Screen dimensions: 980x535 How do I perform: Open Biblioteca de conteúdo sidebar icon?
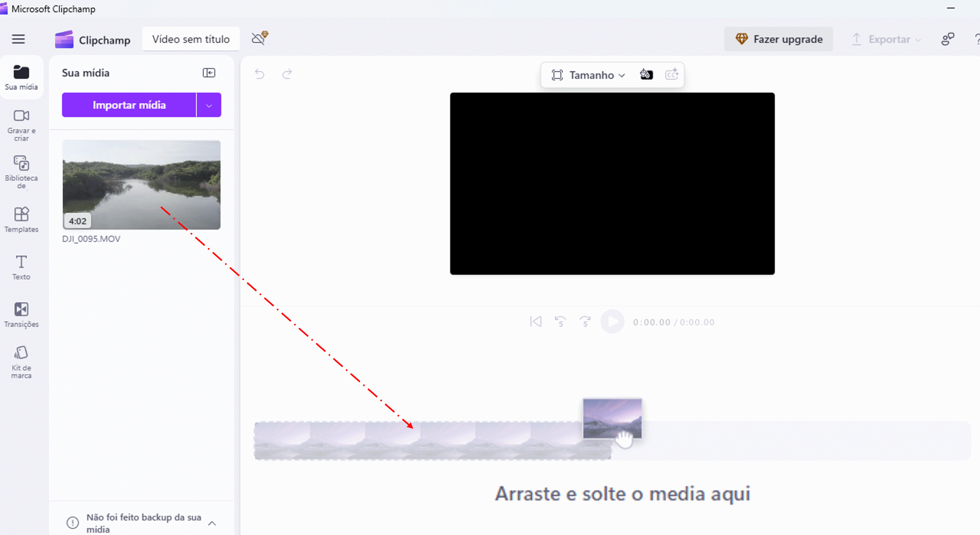[x=21, y=171]
